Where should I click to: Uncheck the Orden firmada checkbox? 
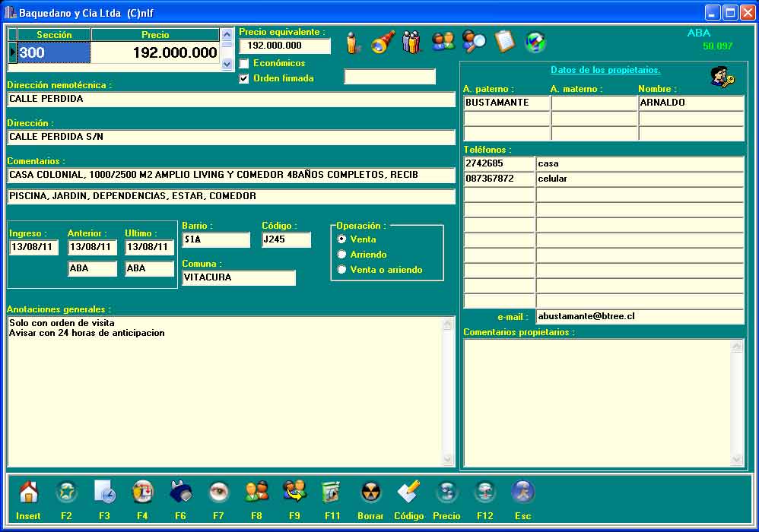(244, 78)
